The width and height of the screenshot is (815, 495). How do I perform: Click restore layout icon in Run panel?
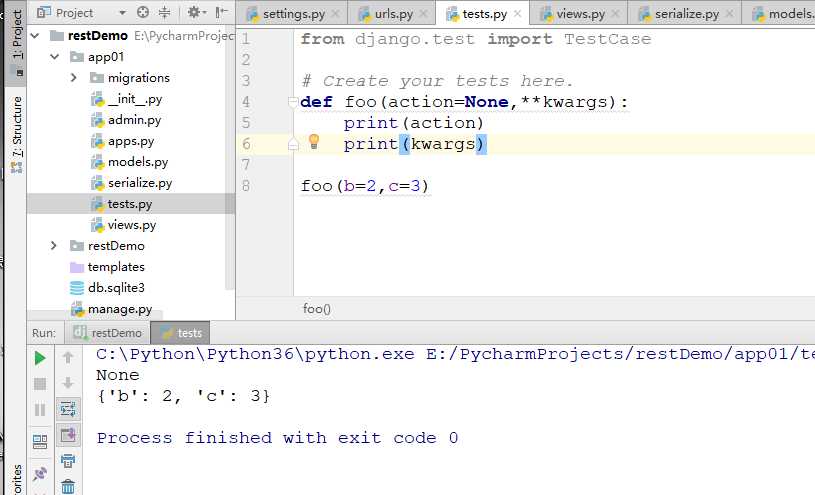click(x=40, y=442)
